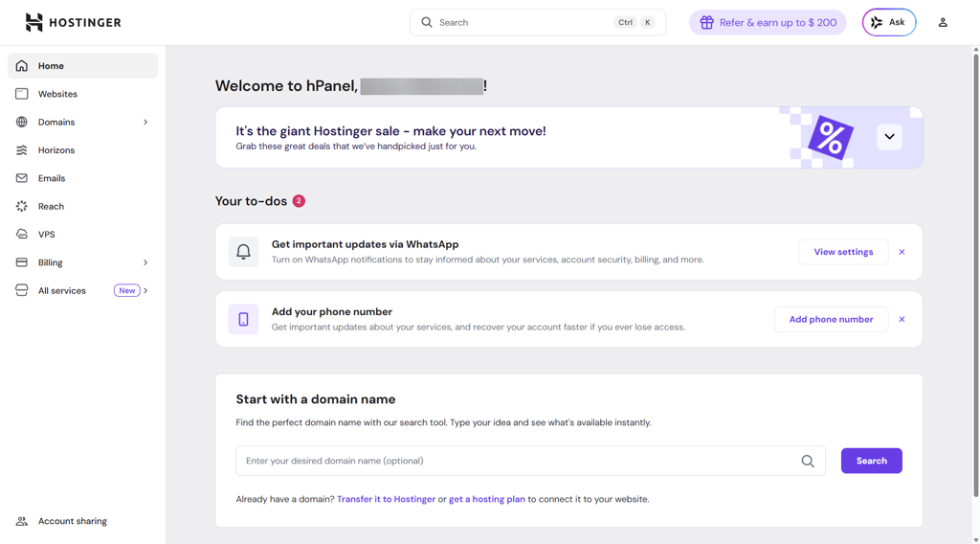Viewport: 980px width, 544px height.
Task: Follow get a hosting plan link
Action: coord(487,499)
